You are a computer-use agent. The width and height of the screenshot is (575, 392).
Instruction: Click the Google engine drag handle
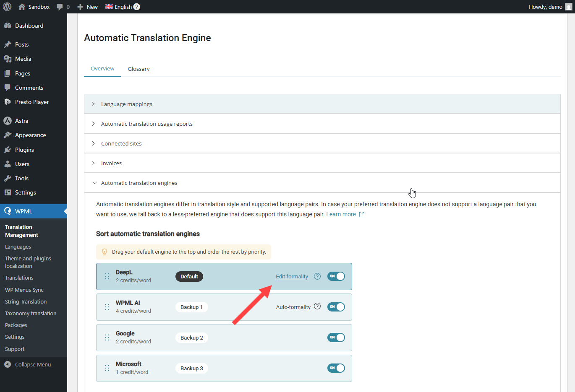point(107,337)
